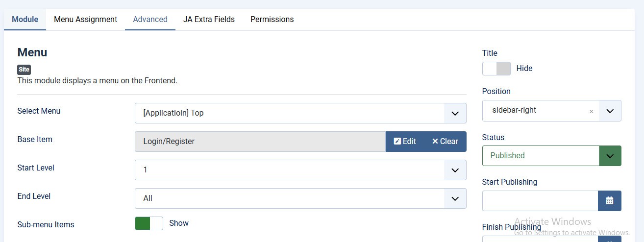This screenshot has width=644, height=242.
Task: Expand the Position dropdown arrow
Action: click(x=610, y=111)
